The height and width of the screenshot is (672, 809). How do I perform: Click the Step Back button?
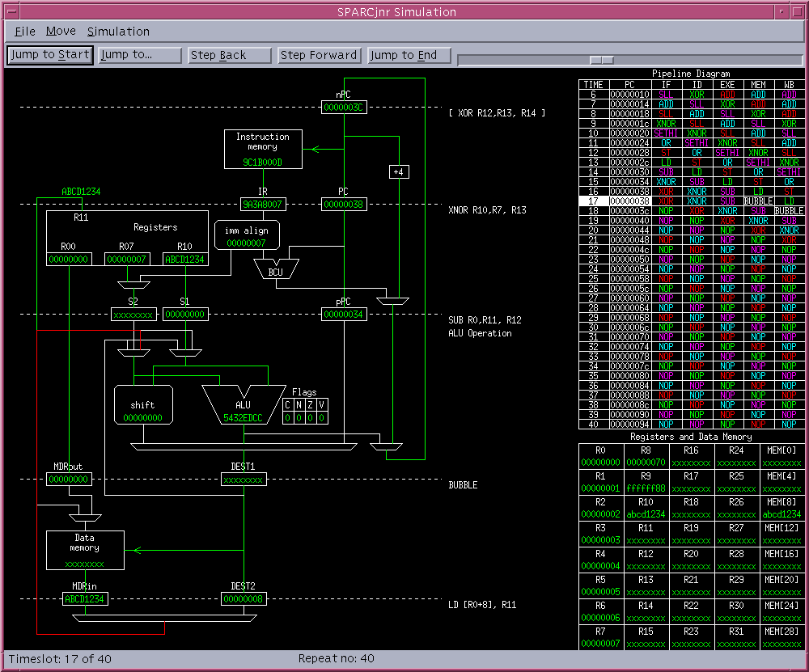coord(230,55)
